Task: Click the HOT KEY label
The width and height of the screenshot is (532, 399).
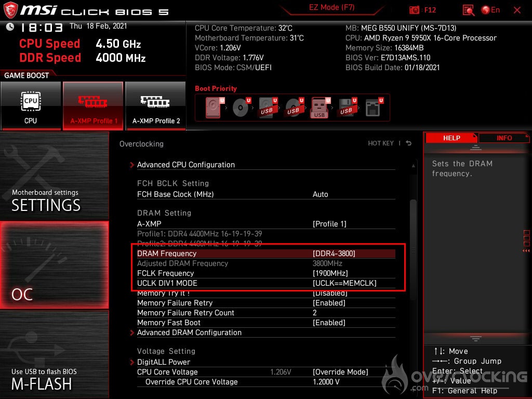Action: (x=381, y=143)
